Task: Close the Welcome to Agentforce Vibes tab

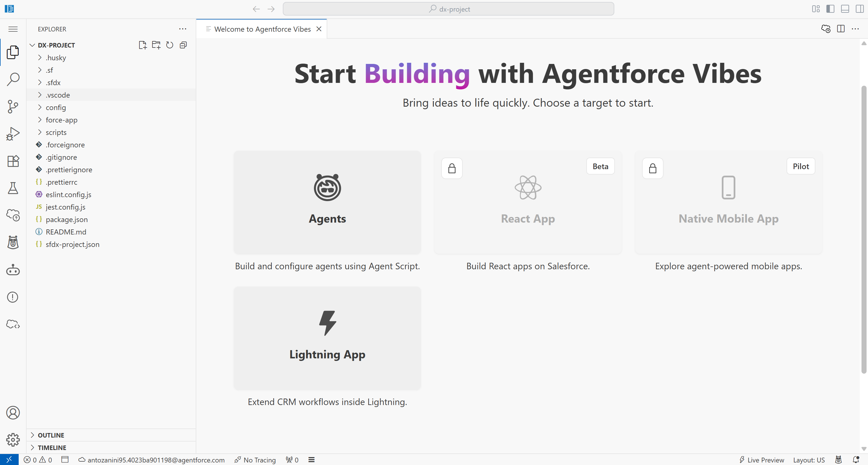Action: pos(319,29)
